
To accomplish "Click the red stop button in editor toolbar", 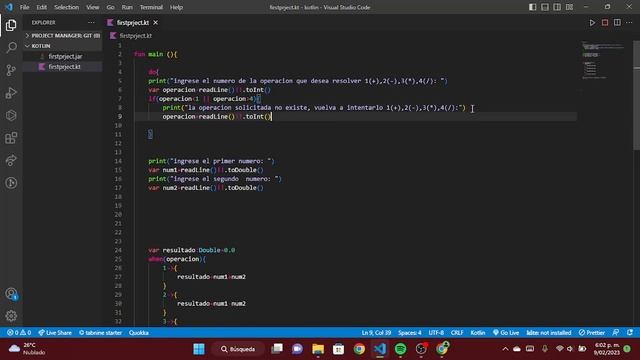I will tap(605, 23).
